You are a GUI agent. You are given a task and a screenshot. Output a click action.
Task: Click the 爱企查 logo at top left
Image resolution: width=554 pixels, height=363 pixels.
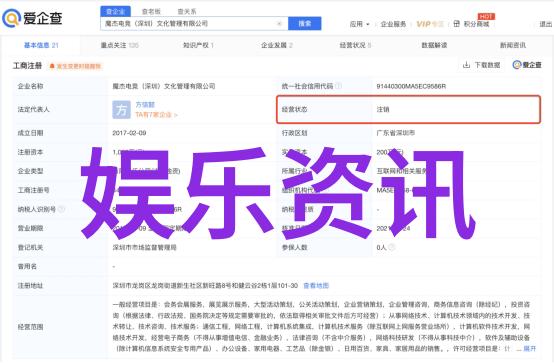(x=33, y=18)
